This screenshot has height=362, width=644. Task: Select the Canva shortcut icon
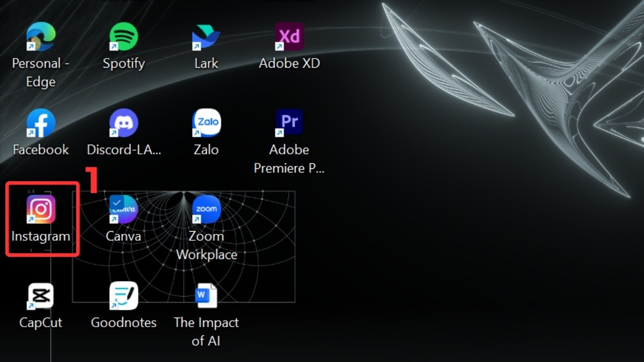(x=123, y=209)
